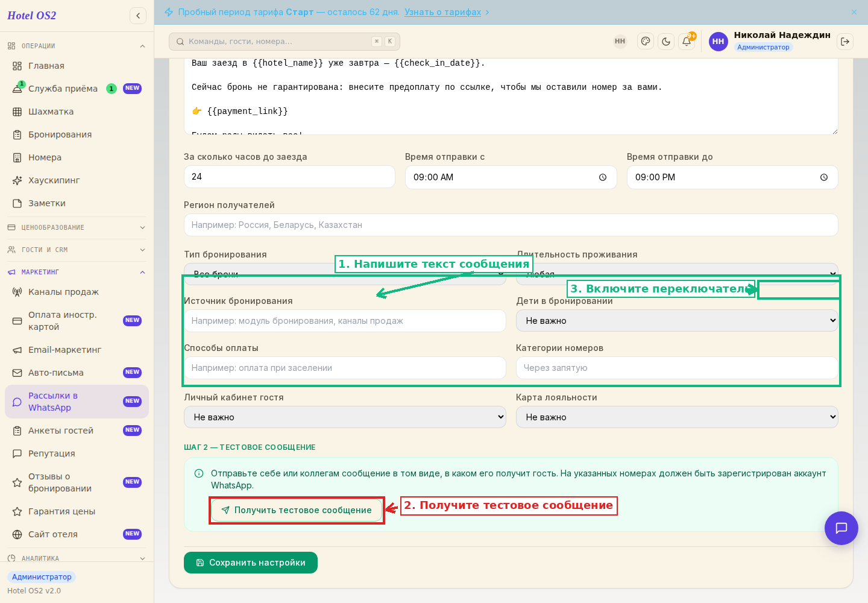Expand the 'Гости и CRM' sidebar section
Viewport: 868px width, 603px height.
coord(77,250)
